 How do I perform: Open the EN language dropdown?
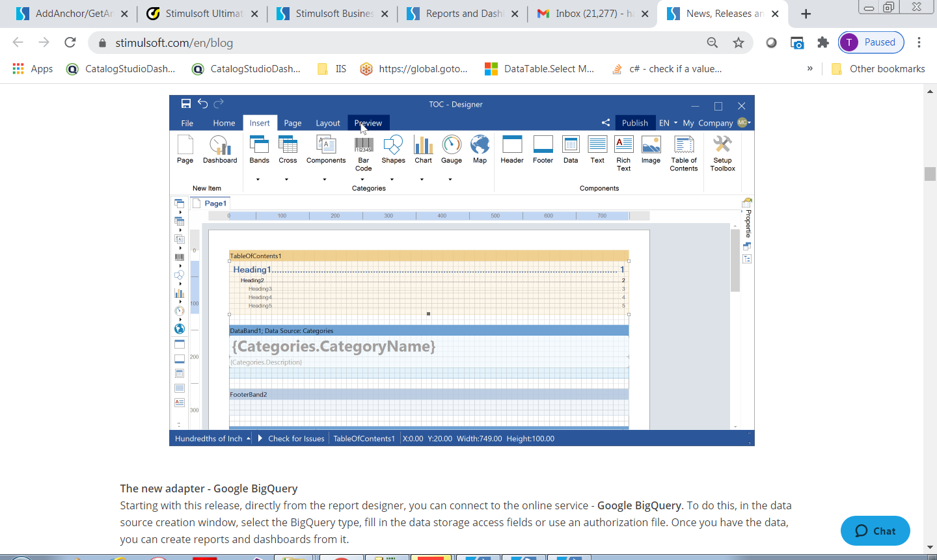668,123
